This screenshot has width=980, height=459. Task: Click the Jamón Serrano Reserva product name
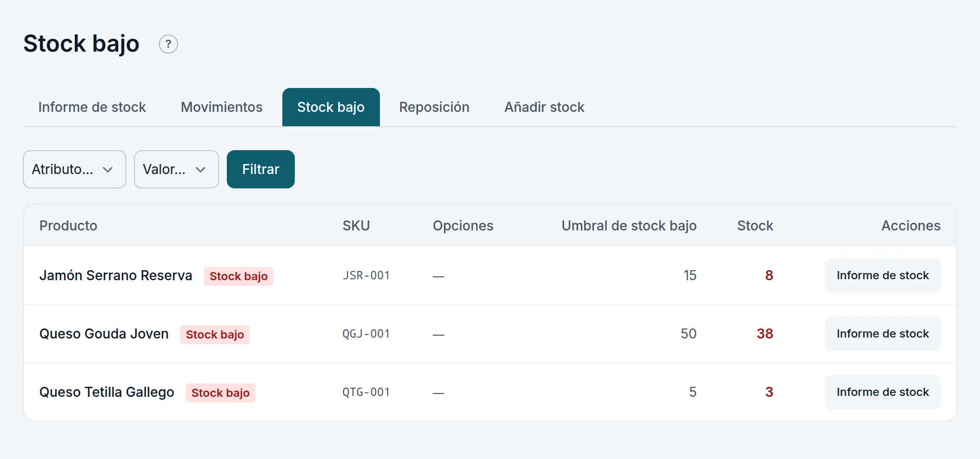116,275
